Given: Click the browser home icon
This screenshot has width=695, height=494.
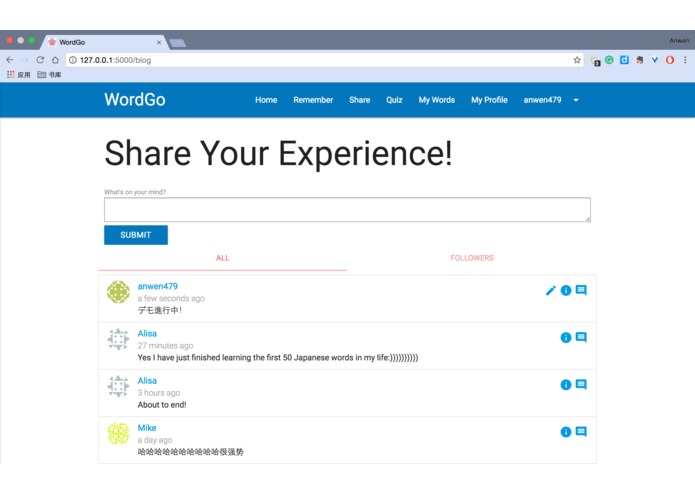Looking at the screenshot, I should 55,60.
